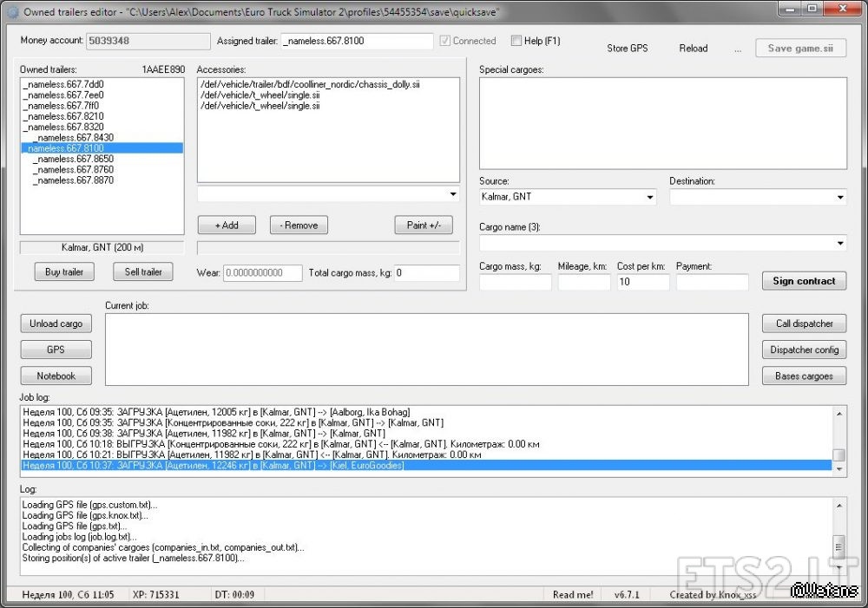
Task: Click the Buy trailer button
Action: [64, 271]
